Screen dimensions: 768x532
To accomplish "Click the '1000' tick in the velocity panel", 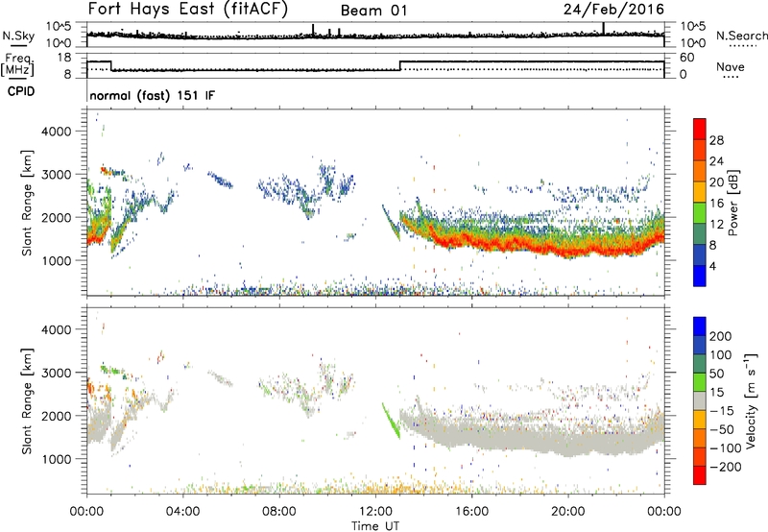I will click(57, 459).
